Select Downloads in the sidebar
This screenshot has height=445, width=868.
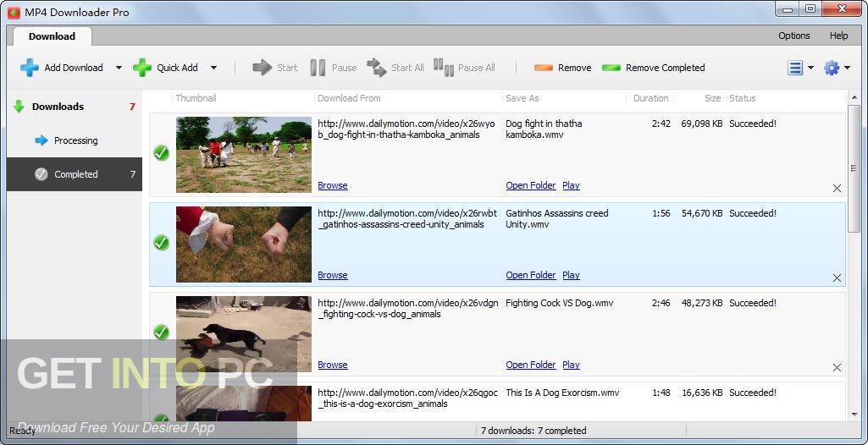pyautogui.click(x=75, y=107)
